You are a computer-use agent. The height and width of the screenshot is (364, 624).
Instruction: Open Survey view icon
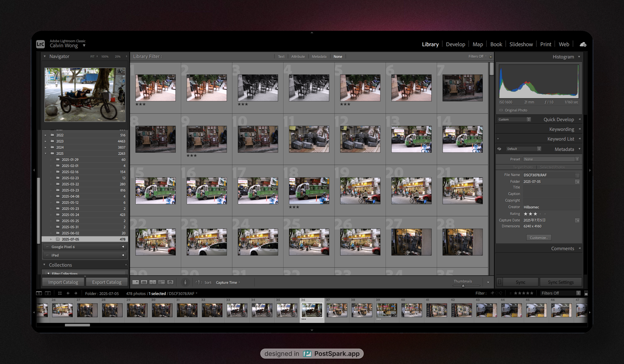pos(161,282)
